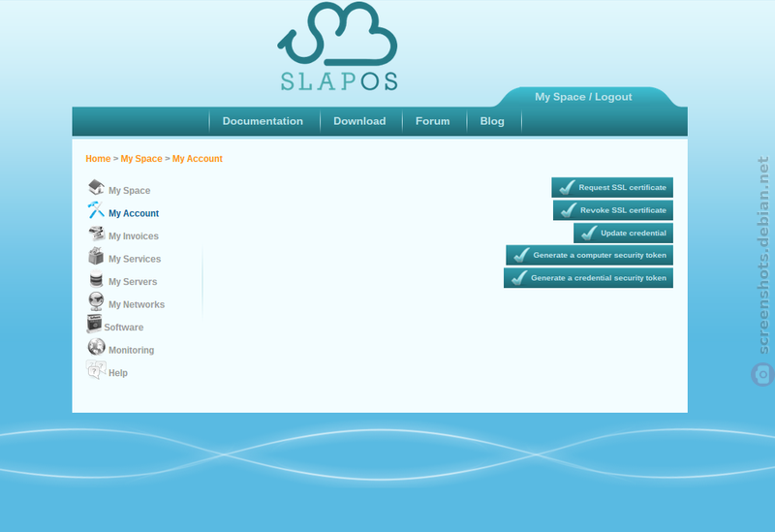Click the SlapOS cloud logo
This screenshot has width=775, height=532.
(x=338, y=47)
